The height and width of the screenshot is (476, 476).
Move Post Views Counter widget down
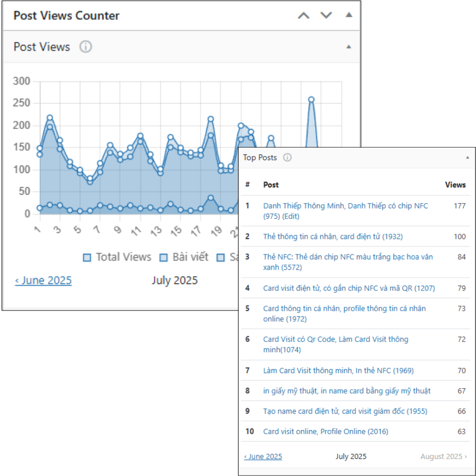coord(326,15)
